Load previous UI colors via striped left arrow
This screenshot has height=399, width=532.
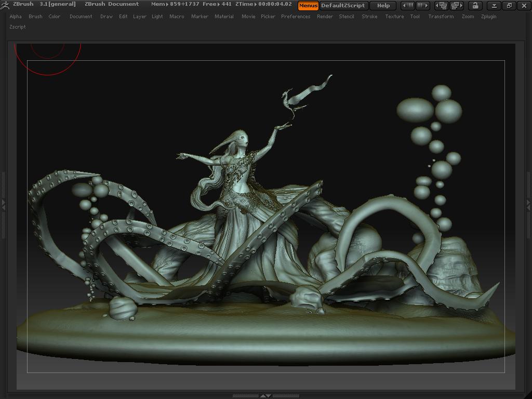(x=408, y=5)
